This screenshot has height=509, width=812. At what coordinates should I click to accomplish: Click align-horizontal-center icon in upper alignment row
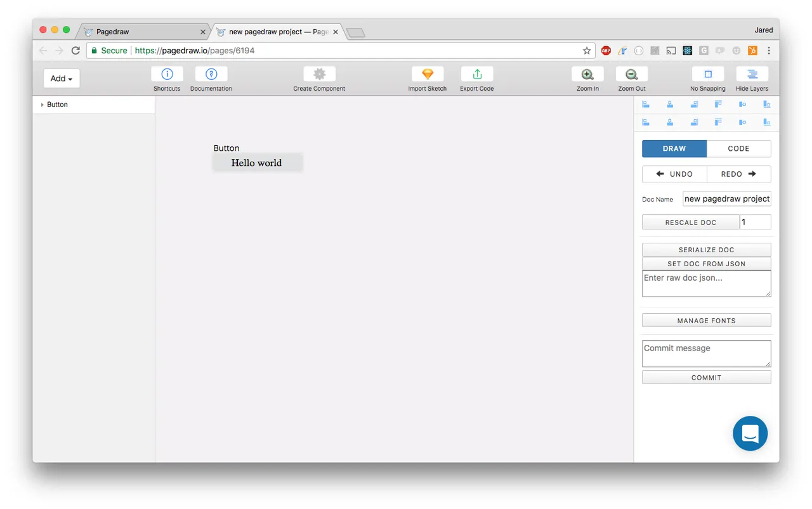point(670,105)
